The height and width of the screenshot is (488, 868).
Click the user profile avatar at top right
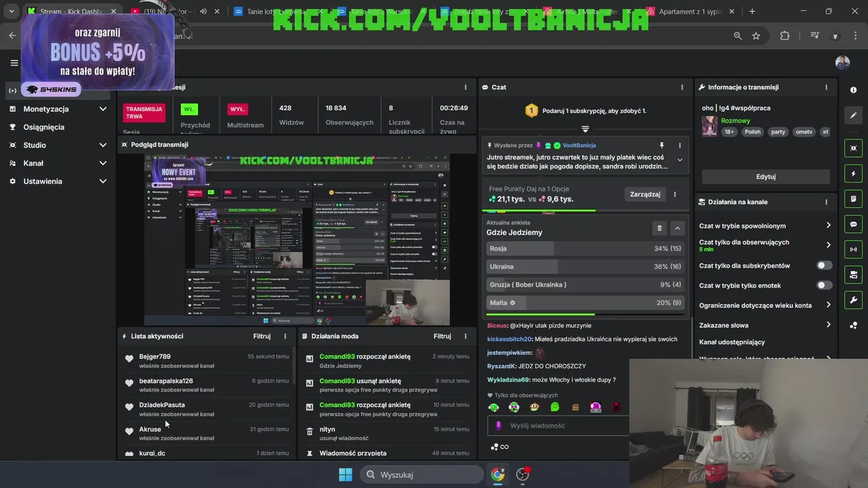coord(842,63)
